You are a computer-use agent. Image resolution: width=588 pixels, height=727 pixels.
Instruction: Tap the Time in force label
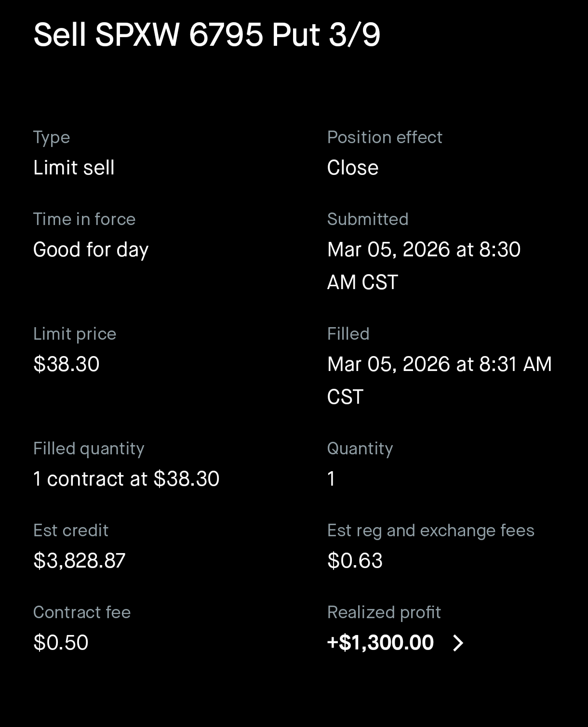click(x=84, y=219)
